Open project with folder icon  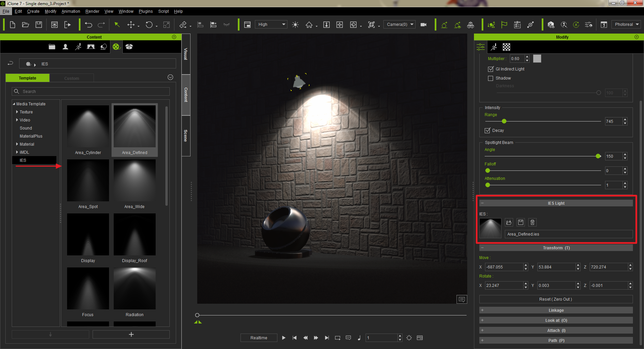coord(25,24)
